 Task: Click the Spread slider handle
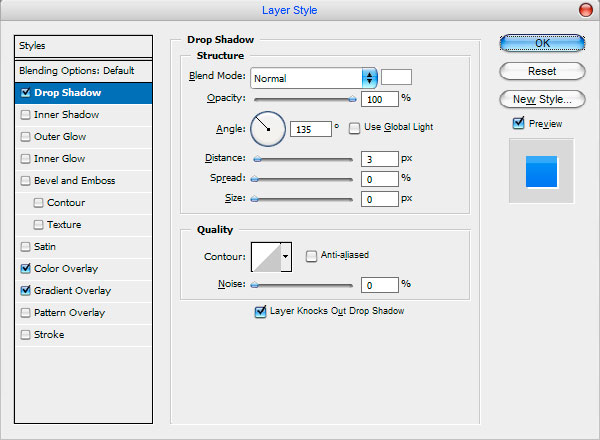pos(255,179)
